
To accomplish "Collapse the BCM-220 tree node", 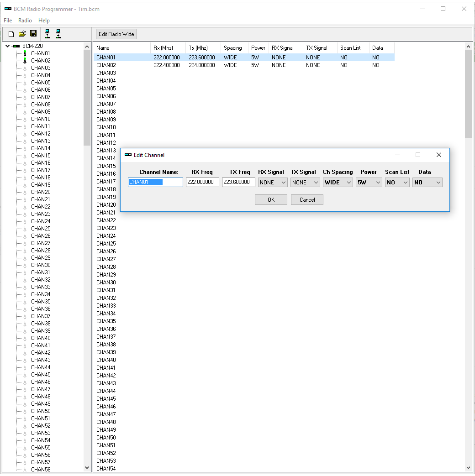I will click(x=8, y=46).
